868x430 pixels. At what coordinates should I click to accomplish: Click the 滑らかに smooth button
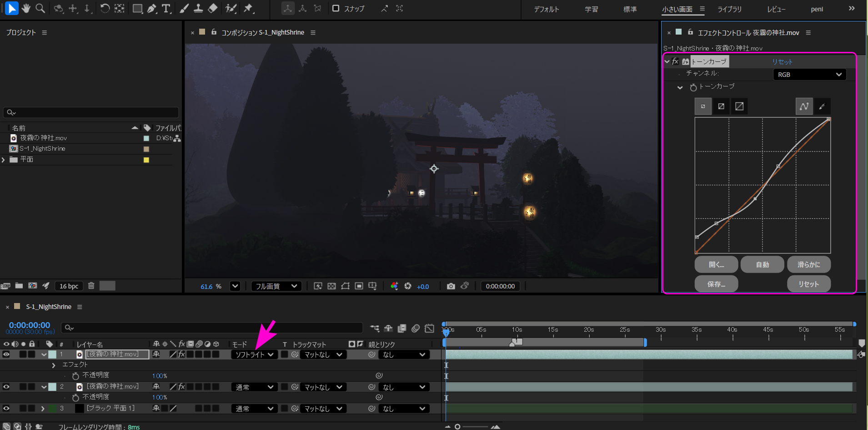(x=808, y=264)
